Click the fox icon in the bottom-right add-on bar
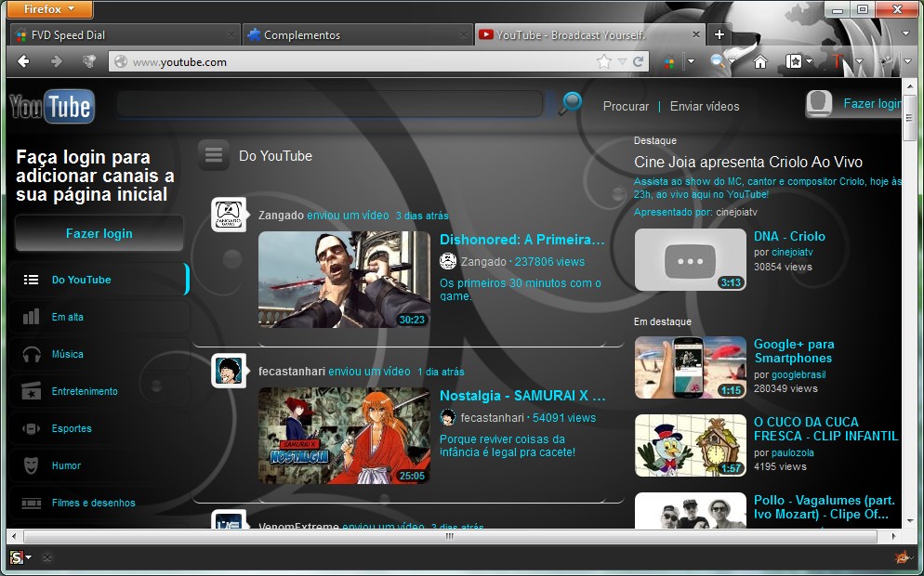Screen dimensions: 924x576 [x=901, y=557]
